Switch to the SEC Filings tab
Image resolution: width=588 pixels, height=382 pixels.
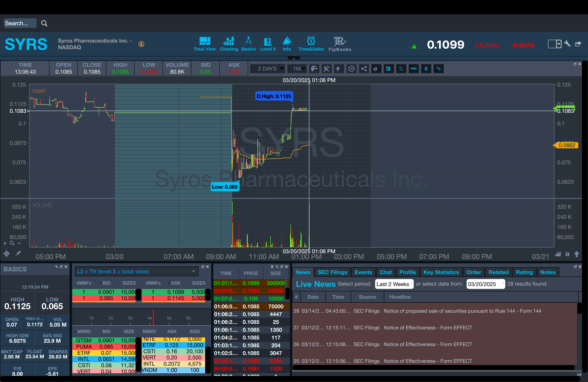[332, 272]
